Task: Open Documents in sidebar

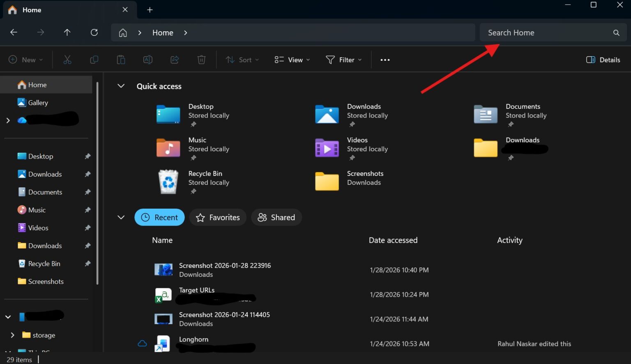Action: tap(46, 192)
